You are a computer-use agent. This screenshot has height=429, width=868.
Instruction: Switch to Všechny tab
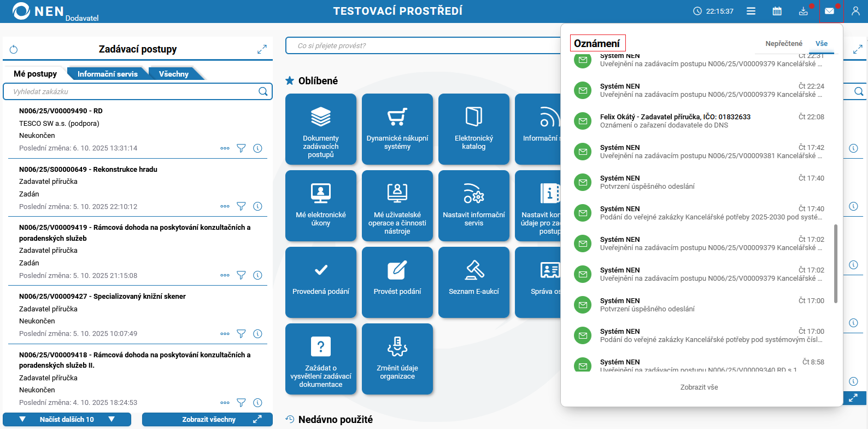[x=174, y=74]
